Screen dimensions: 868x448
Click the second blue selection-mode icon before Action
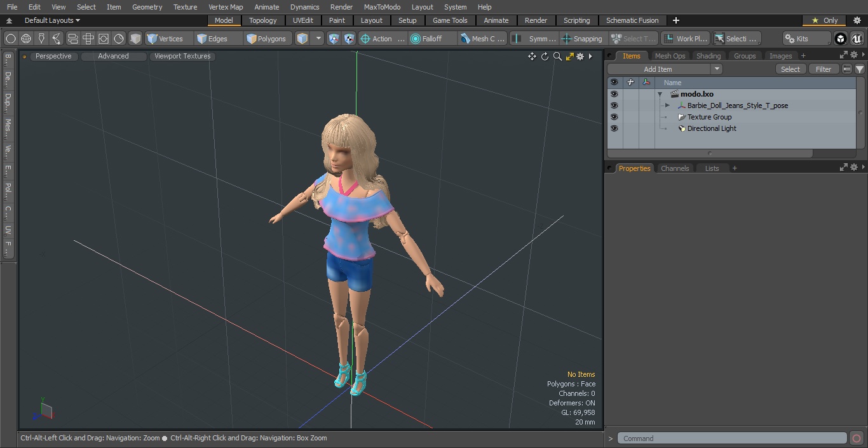tap(349, 39)
